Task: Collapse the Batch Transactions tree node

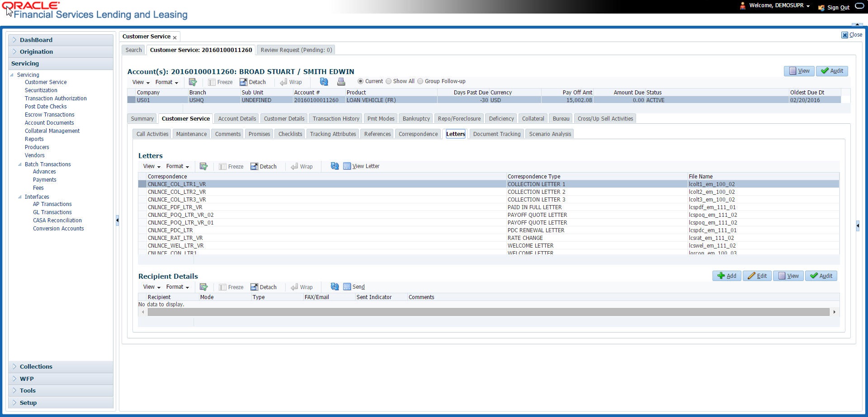Action: tap(20, 164)
